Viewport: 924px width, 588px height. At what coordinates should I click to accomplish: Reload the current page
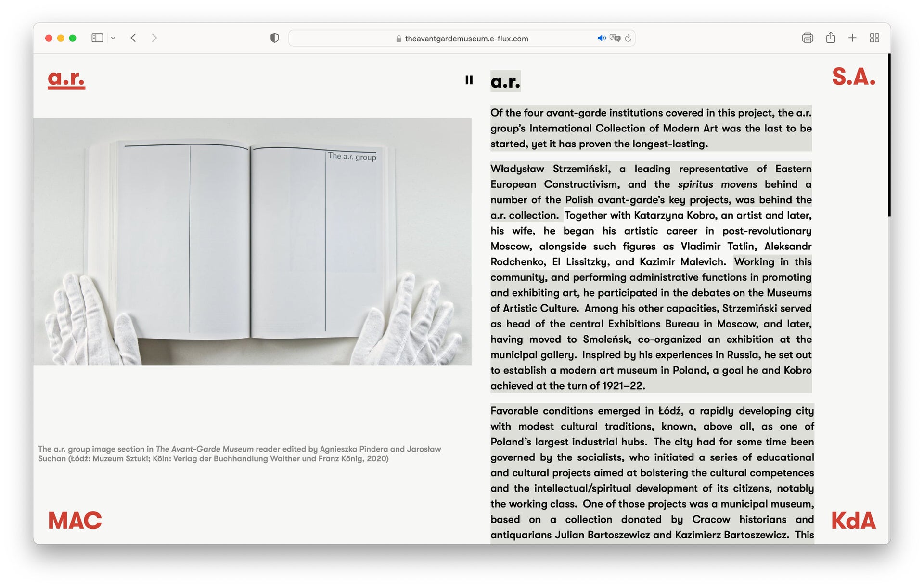(x=628, y=38)
